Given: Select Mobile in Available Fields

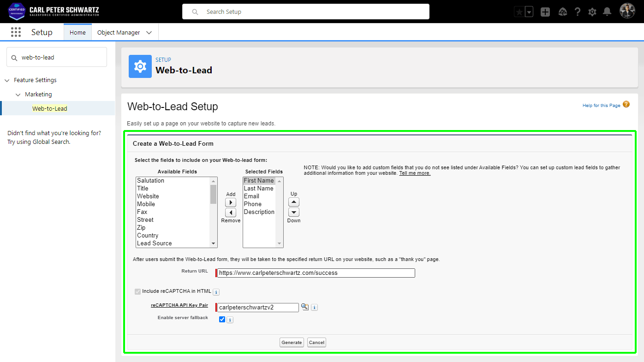Looking at the screenshot, I should pyautogui.click(x=173, y=204).
